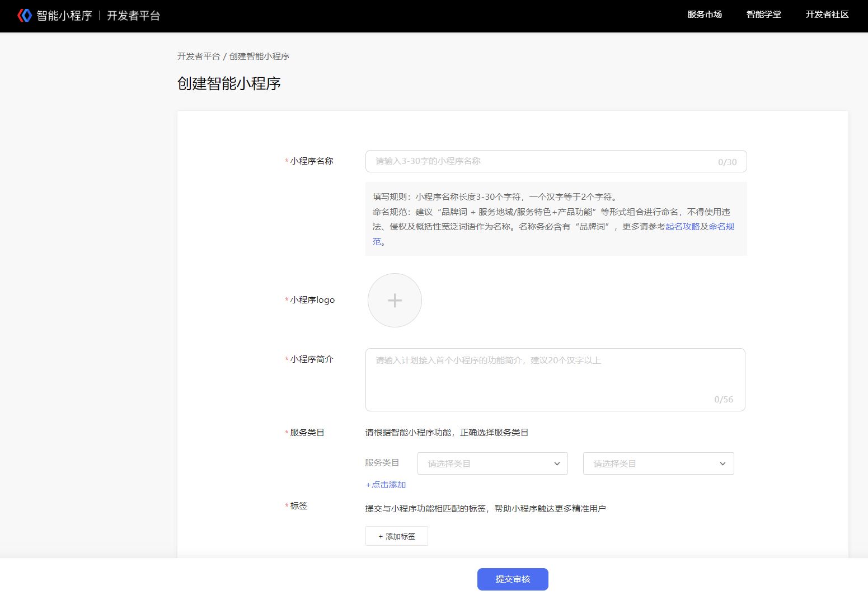Upload a logo via the plus circle

(x=395, y=300)
